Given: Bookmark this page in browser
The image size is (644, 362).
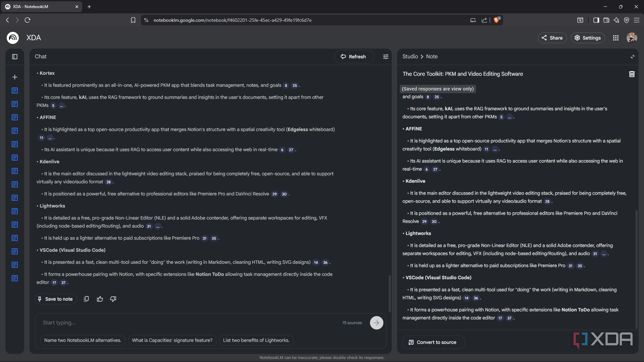Looking at the screenshot, I should click(133, 20).
